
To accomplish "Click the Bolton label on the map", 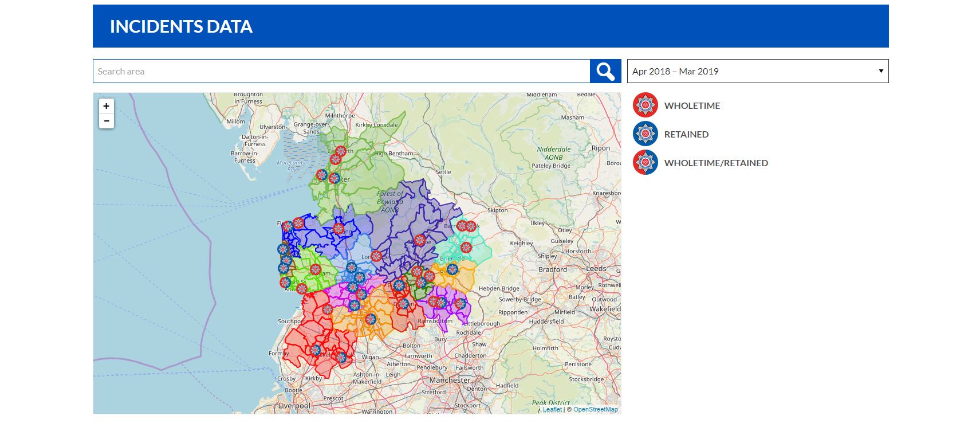I will click(x=411, y=346).
